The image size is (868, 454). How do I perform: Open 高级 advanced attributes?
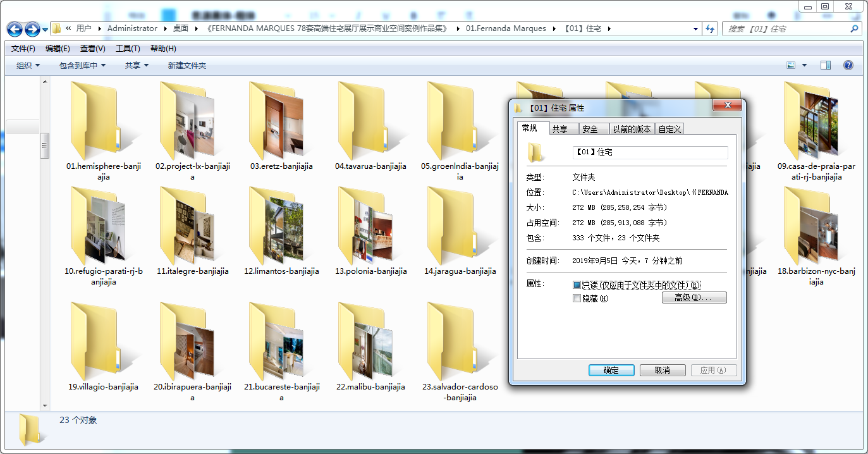[x=694, y=297]
